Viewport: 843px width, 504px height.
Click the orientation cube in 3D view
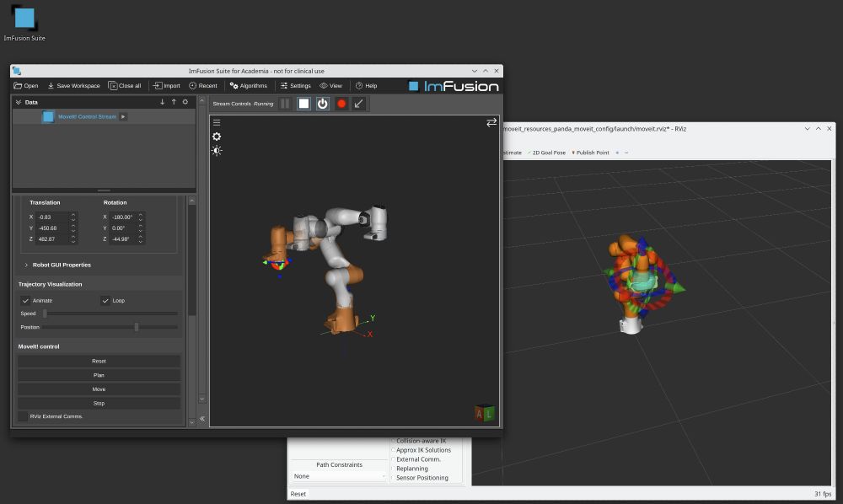485,413
